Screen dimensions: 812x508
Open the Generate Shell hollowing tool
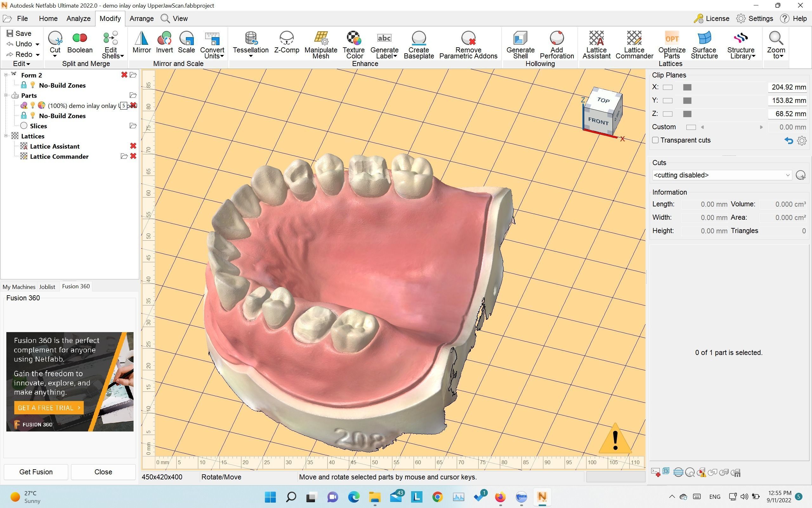521,45
